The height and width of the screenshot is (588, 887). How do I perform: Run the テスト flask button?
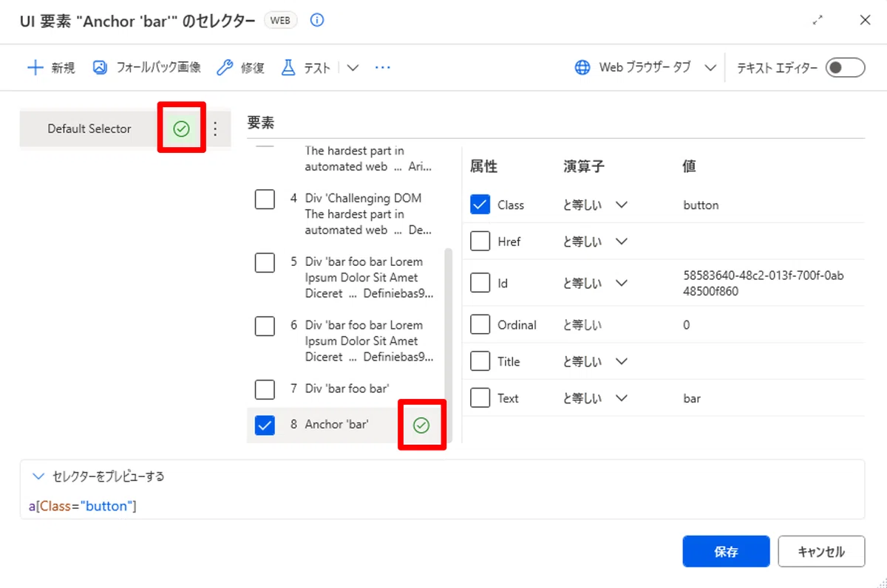(305, 68)
